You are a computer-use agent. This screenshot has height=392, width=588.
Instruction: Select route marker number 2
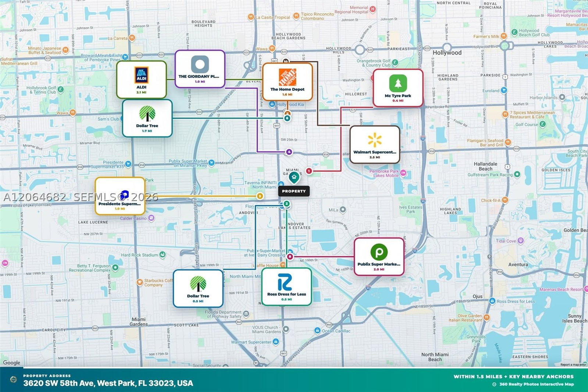pos(286,204)
